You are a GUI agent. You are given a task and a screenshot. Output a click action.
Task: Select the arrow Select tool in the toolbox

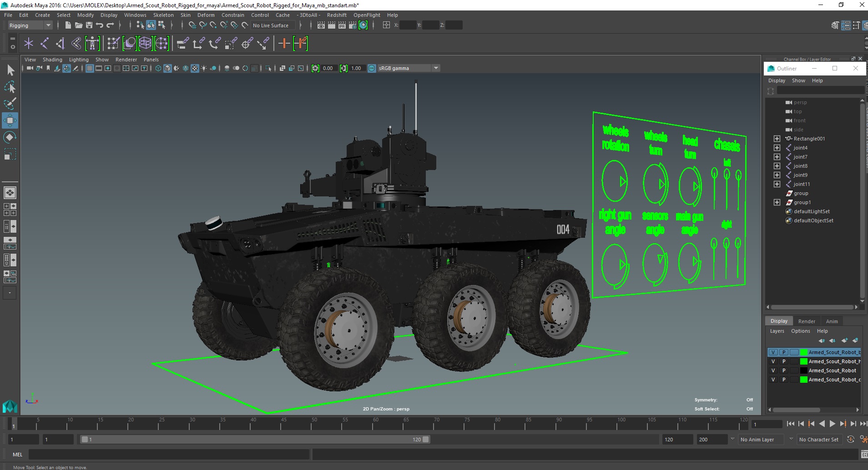[10, 70]
